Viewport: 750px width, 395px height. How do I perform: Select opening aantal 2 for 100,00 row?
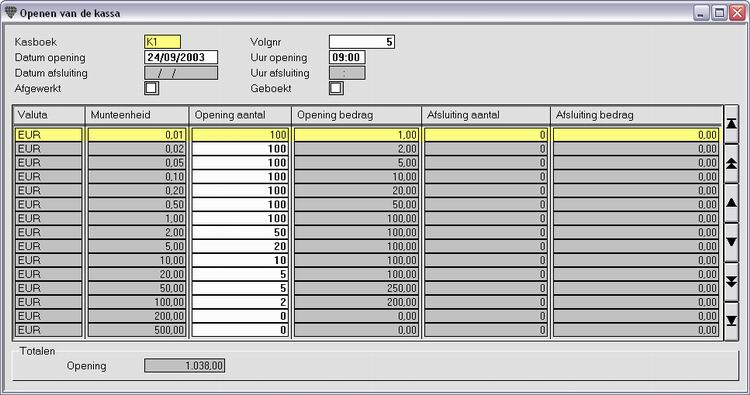tap(240, 302)
